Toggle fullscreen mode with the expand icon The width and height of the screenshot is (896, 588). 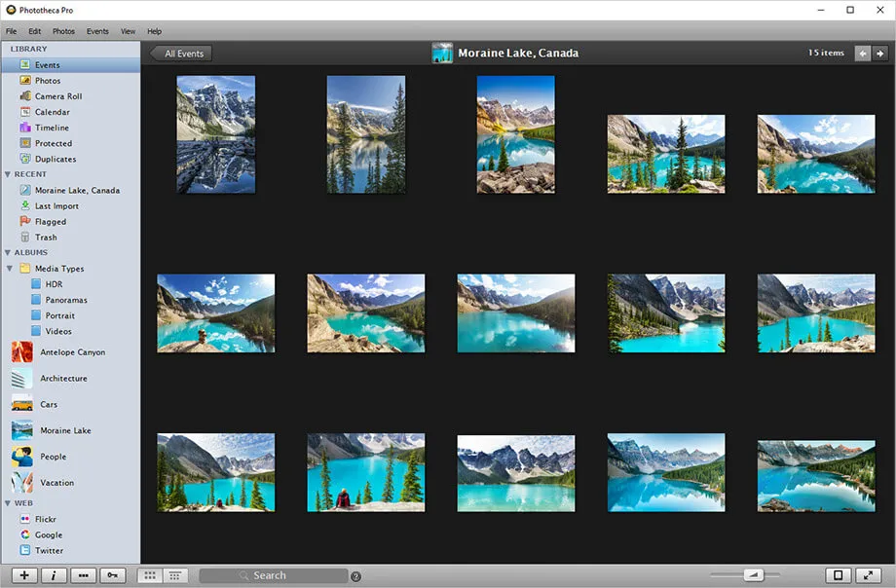tap(870, 575)
